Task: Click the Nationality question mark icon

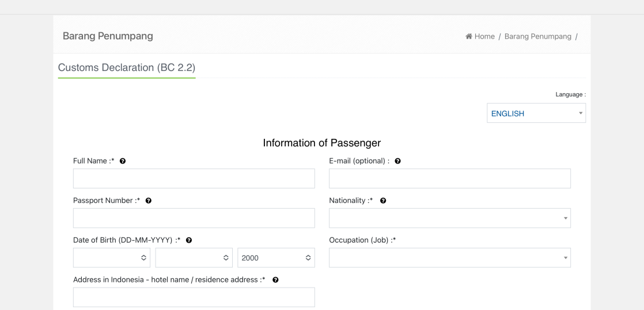Action: click(383, 201)
